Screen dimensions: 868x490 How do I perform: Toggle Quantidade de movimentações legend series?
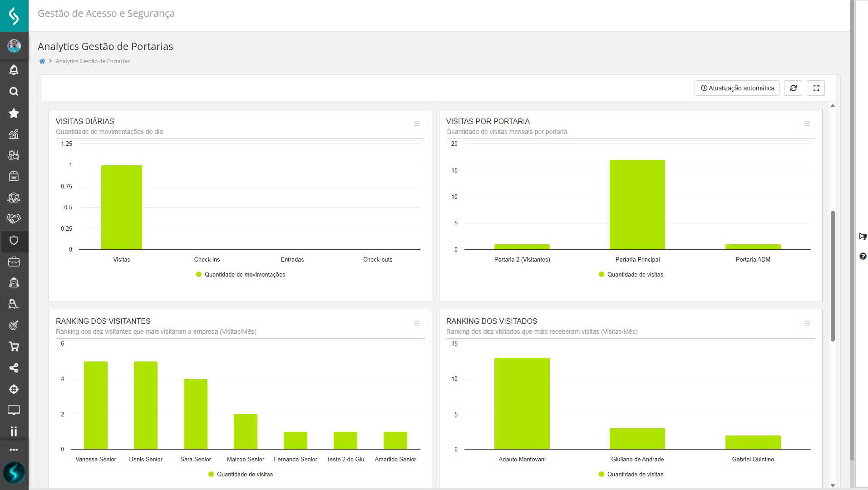(241, 274)
